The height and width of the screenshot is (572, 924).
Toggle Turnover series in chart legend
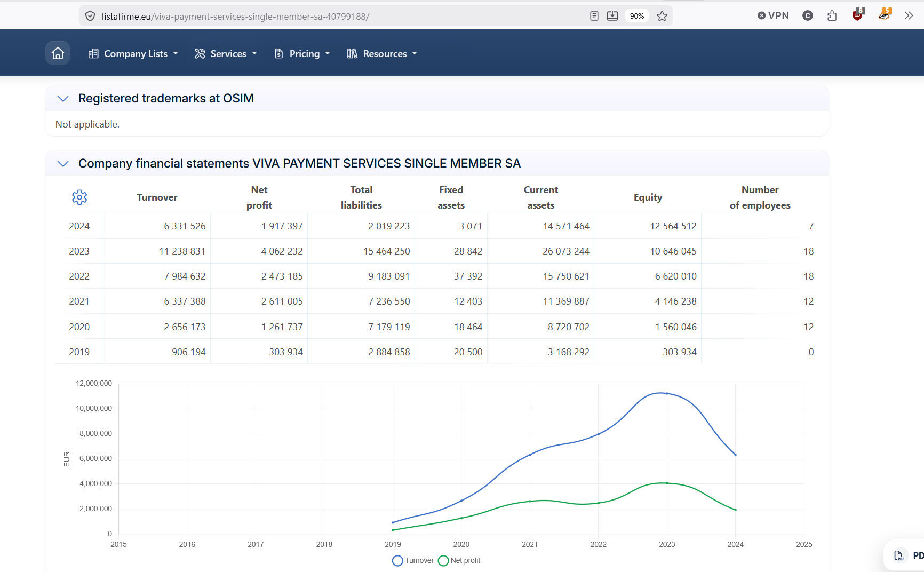[413, 561]
